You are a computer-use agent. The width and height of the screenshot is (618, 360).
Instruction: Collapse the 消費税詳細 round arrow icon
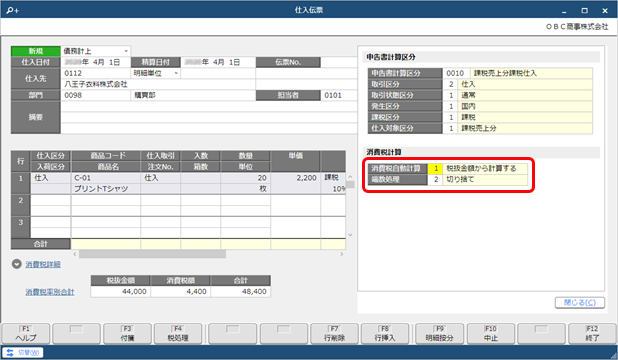coord(17,264)
